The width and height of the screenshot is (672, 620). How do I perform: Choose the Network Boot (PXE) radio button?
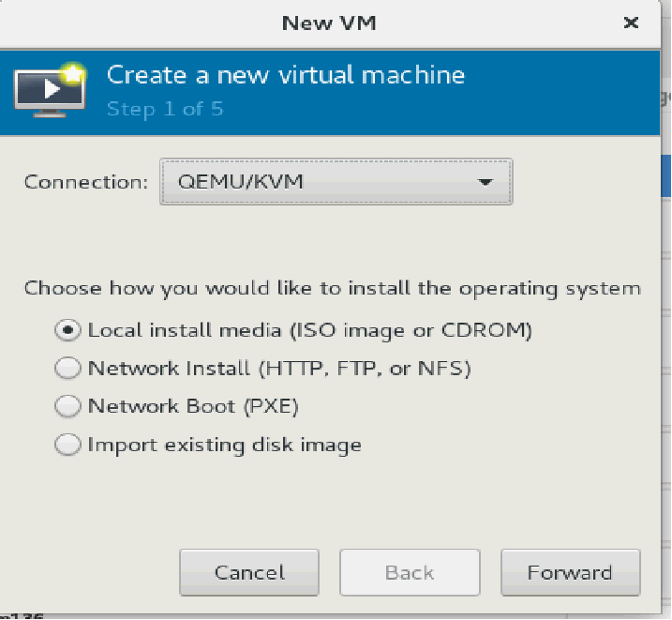pos(67,407)
